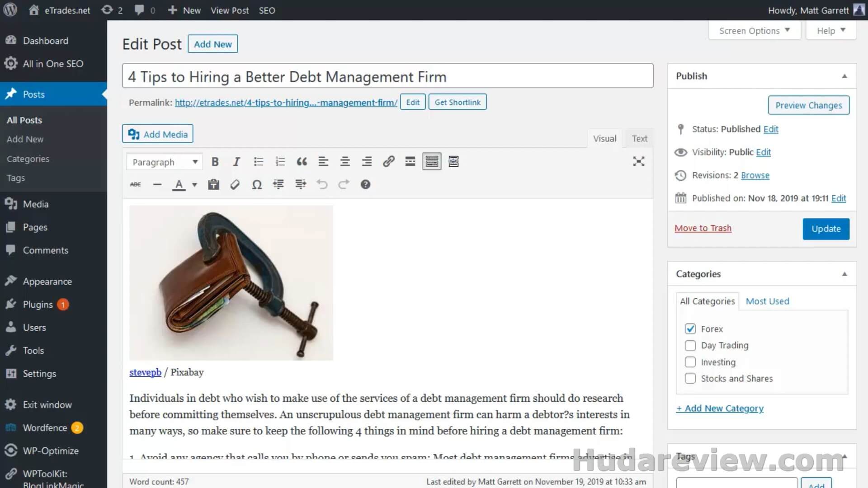This screenshot has width=868, height=488.
Task: Apply strikethrough formatting
Action: click(135, 184)
